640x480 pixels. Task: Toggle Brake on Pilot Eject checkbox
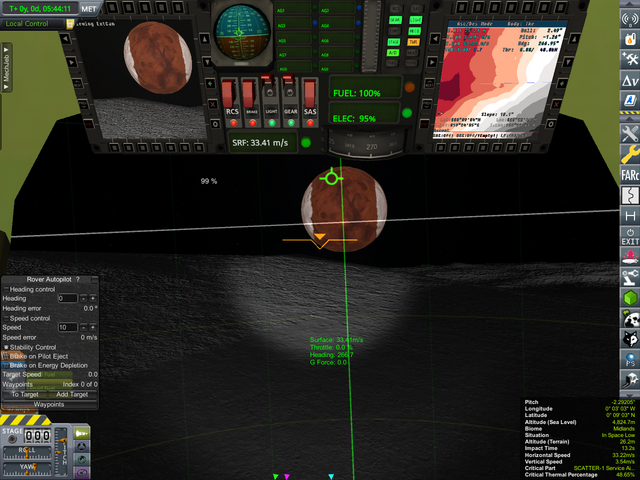pos(6,356)
